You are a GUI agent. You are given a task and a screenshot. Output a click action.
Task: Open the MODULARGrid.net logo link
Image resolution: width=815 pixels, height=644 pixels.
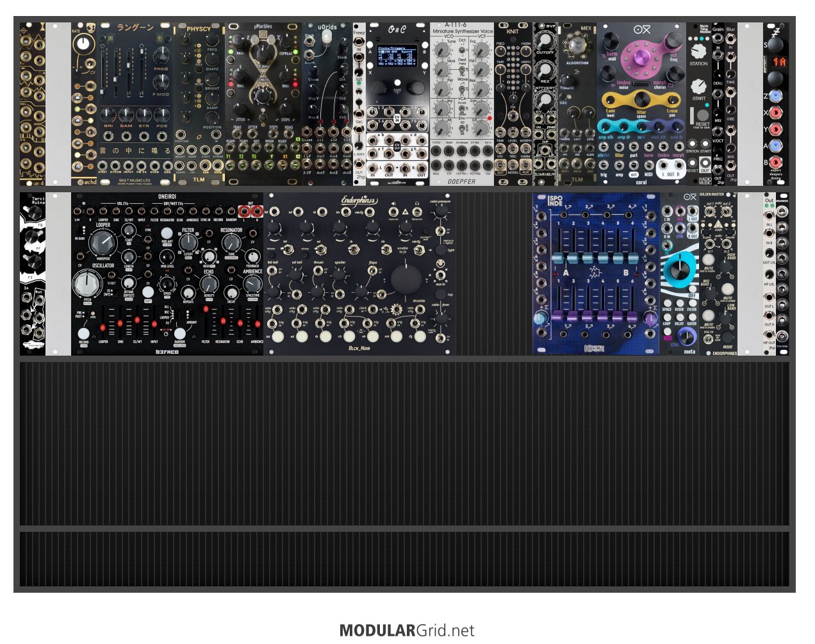tap(407, 631)
